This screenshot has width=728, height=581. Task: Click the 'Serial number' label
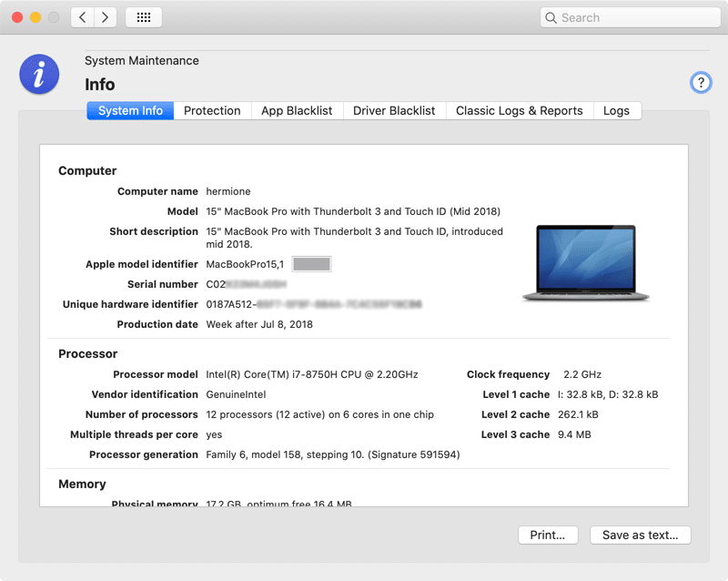163,284
